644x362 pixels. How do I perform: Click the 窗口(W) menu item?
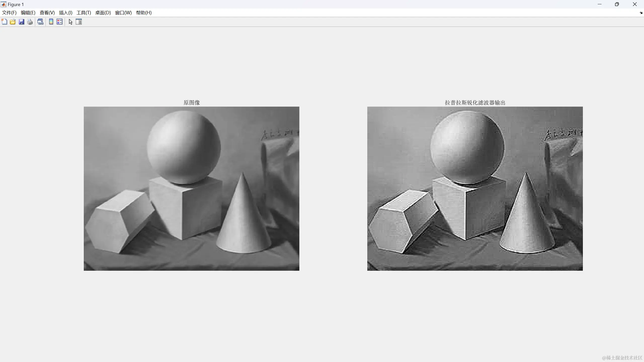click(123, 13)
